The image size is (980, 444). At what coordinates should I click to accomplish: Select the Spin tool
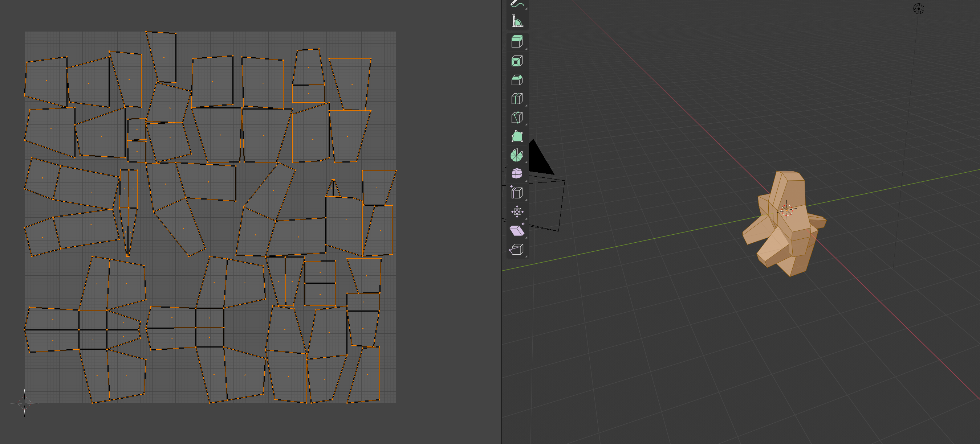tap(517, 155)
